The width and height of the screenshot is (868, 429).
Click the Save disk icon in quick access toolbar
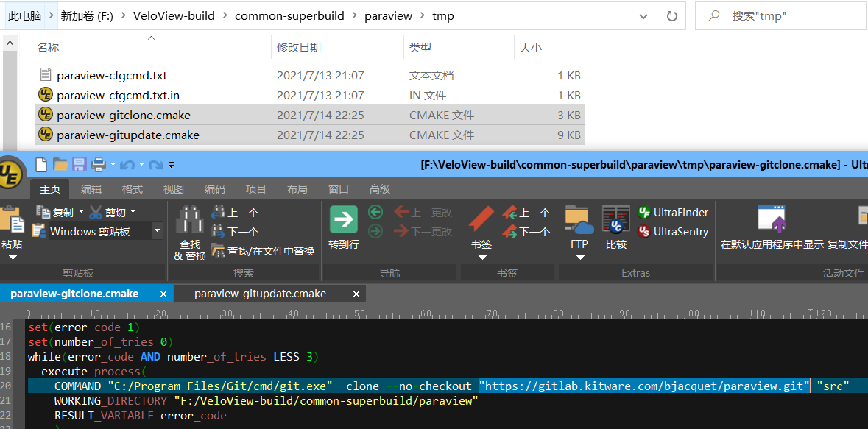80,164
